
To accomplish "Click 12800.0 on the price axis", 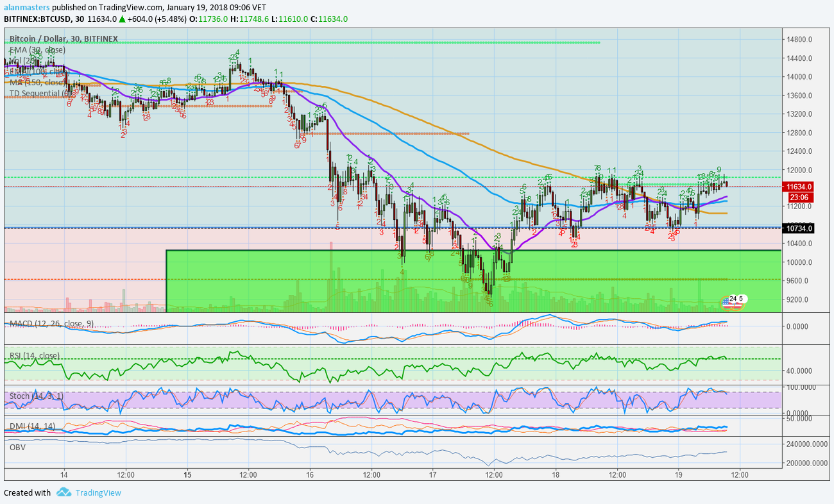I will tap(799, 133).
